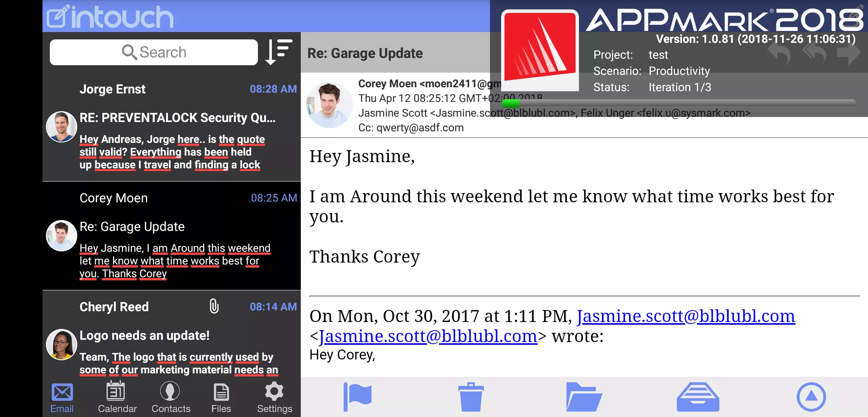The image size is (868, 417).
Task: Click Corey Moen's avatar in the email header
Action: click(329, 105)
